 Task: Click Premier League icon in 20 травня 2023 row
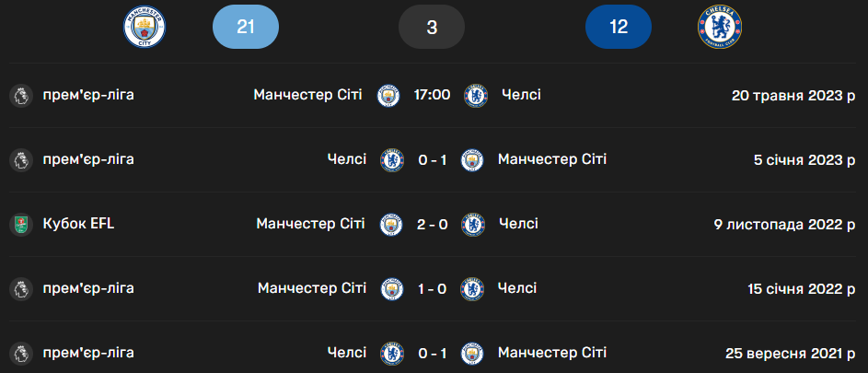[18, 95]
